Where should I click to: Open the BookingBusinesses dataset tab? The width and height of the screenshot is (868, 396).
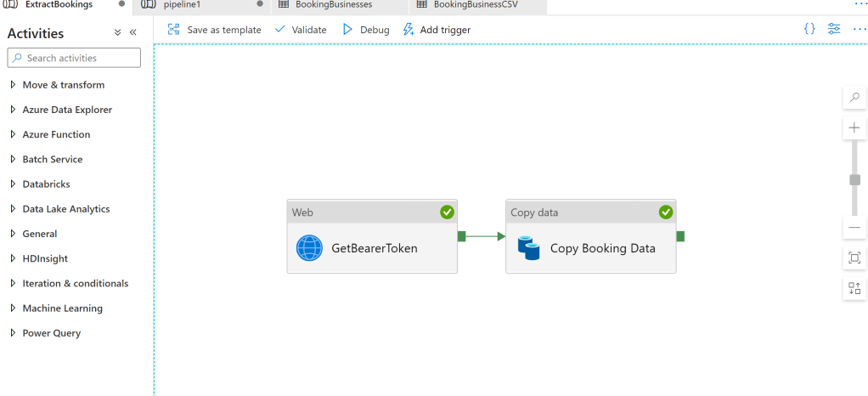pyautogui.click(x=340, y=5)
